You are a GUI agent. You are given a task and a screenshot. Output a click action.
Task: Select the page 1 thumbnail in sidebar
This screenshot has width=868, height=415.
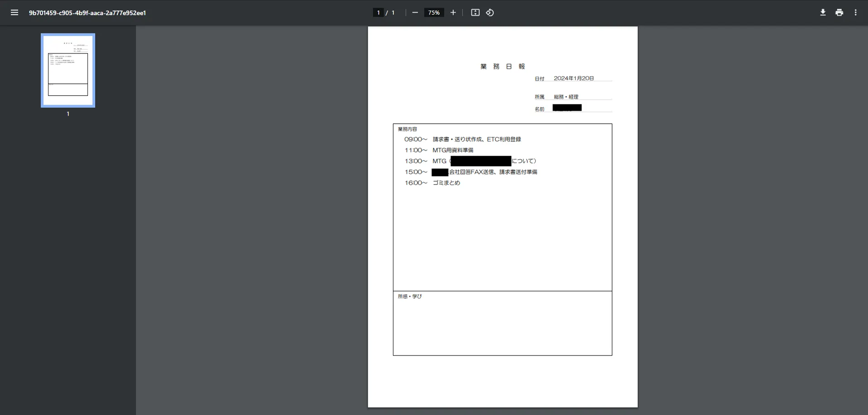[x=68, y=70]
